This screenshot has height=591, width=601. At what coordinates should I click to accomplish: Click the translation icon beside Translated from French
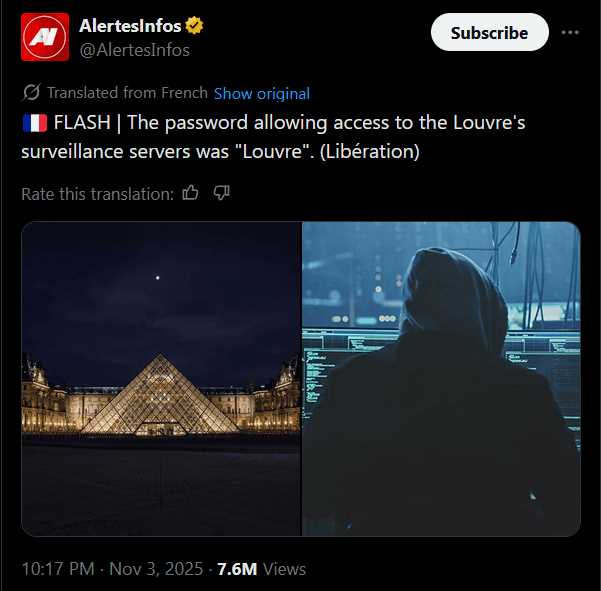tap(31, 92)
